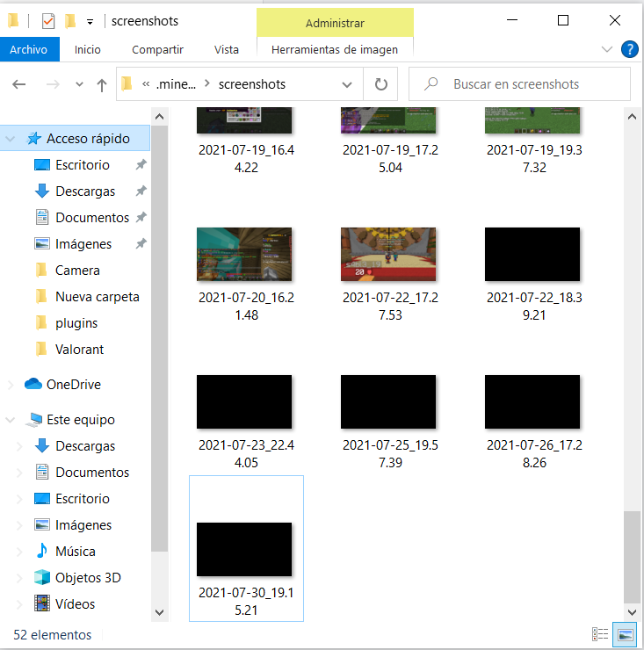
Task: Open the plugins folder in the sidebar
Action: point(76,323)
